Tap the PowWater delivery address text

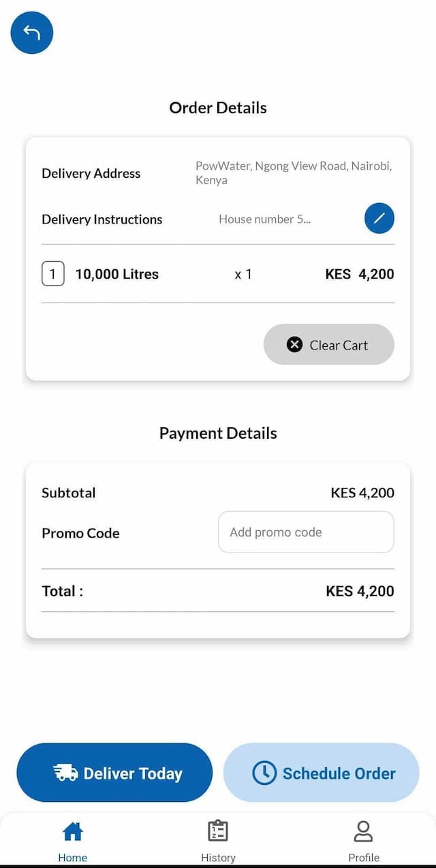(293, 173)
